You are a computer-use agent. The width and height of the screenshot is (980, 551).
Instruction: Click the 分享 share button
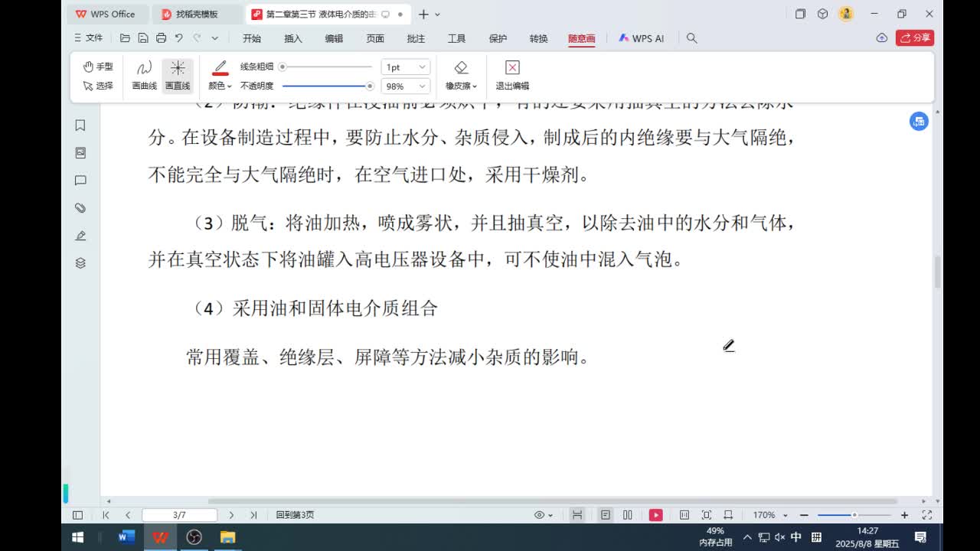[x=915, y=37]
